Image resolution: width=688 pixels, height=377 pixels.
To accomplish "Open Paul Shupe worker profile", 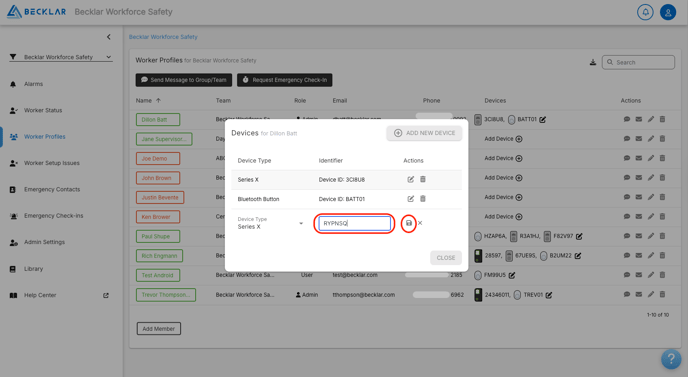I will point(158,236).
